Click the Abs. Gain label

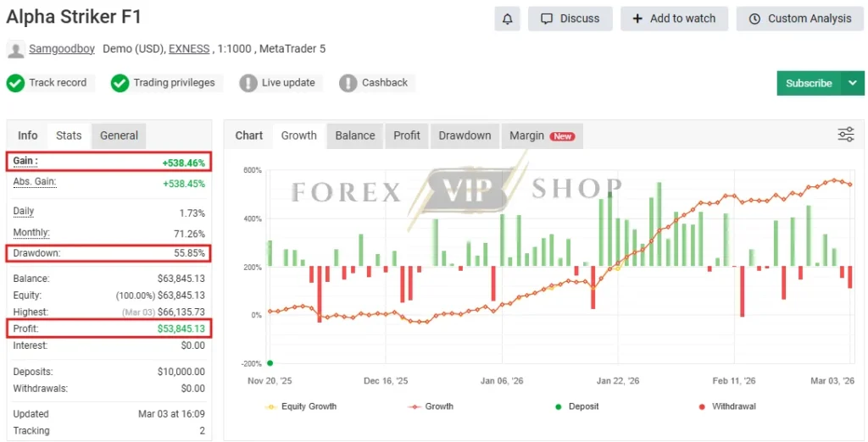click(x=35, y=181)
